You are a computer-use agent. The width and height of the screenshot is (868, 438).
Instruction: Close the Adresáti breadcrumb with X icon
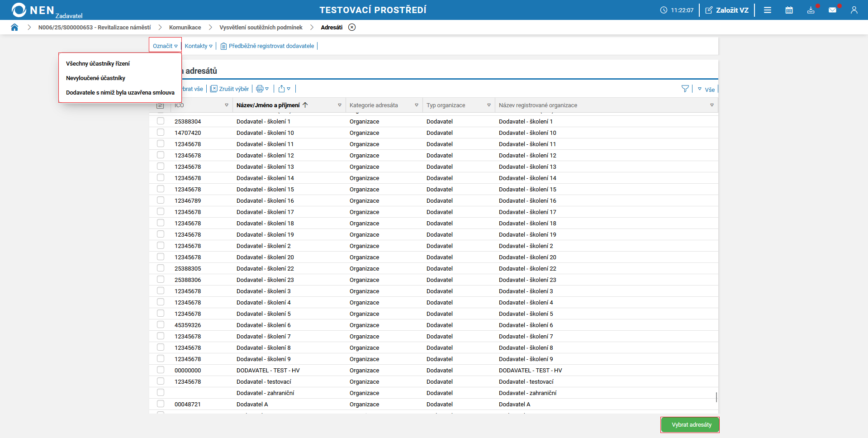352,27
